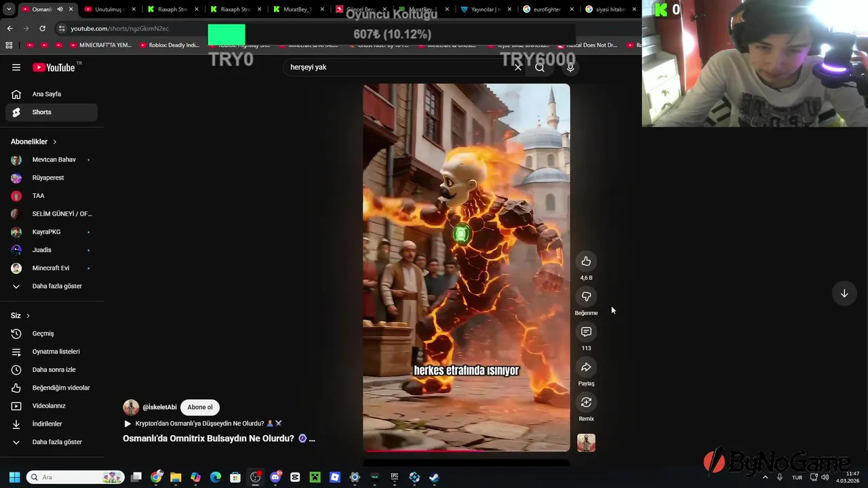This screenshot has width=868, height=488.
Task: Open the Remix option
Action: coord(586,402)
